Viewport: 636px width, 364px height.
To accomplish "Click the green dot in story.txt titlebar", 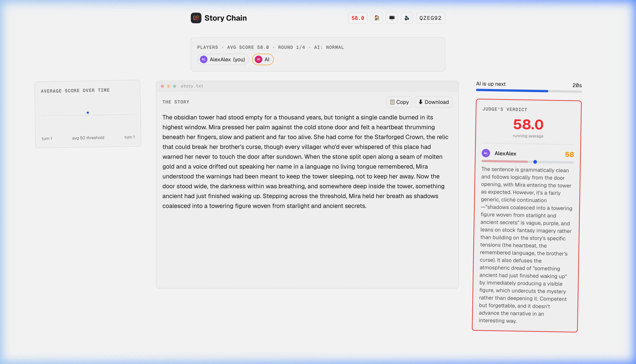I will pos(175,86).
